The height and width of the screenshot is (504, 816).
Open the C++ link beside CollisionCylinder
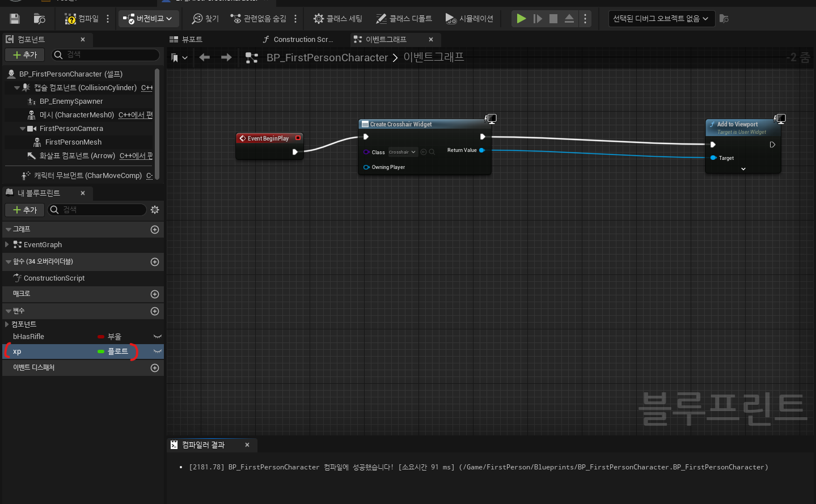click(x=147, y=88)
